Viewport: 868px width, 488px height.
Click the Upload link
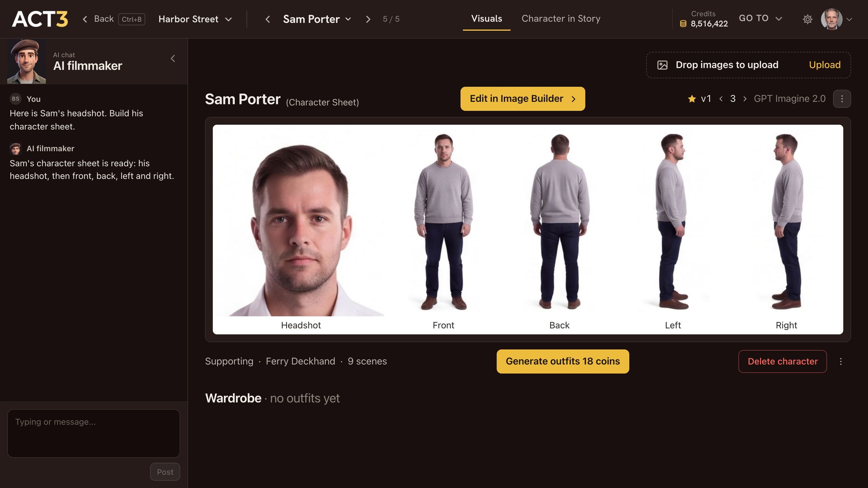(825, 65)
